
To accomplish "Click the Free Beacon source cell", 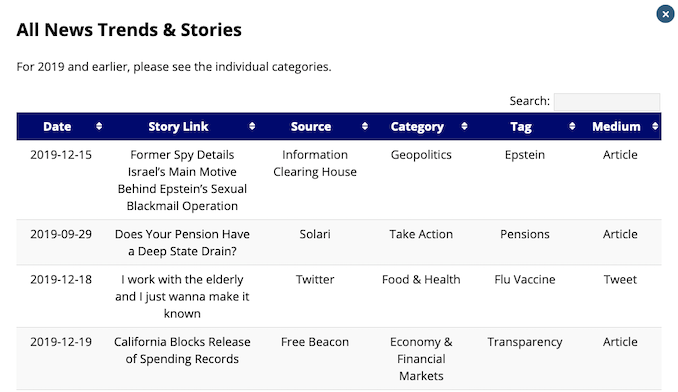I will tap(315, 342).
